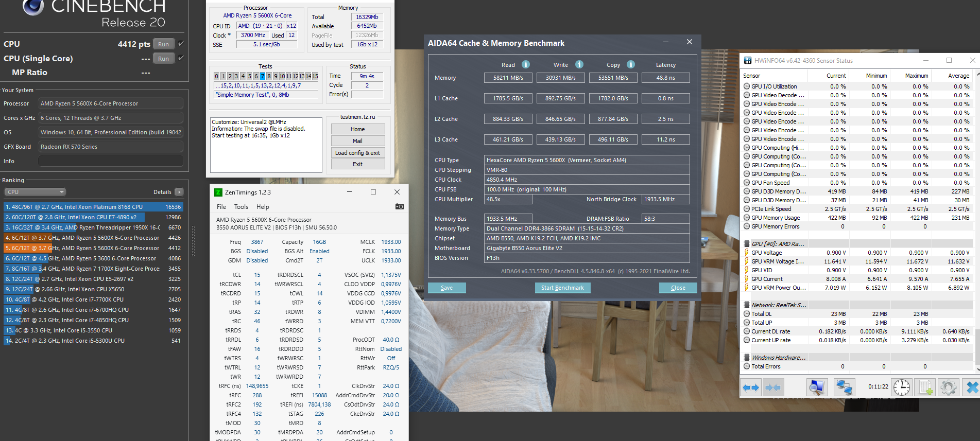Image resolution: width=980 pixels, height=441 pixels.
Task: Run the CPU (Single Core) test in Cinebench
Action: point(163,59)
